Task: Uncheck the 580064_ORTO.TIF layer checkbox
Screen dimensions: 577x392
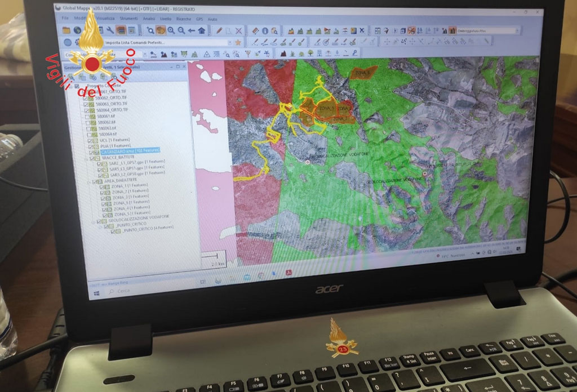Action: click(86, 110)
